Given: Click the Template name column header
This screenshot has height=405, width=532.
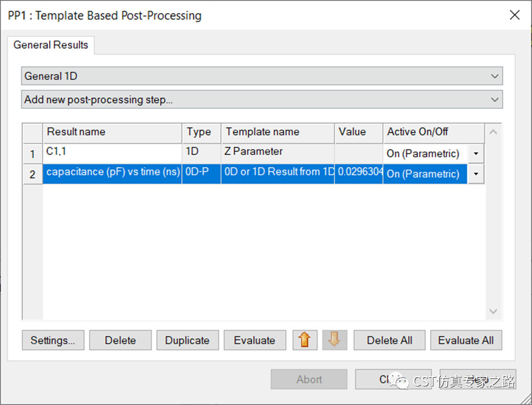Looking at the screenshot, I should tap(278, 132).
